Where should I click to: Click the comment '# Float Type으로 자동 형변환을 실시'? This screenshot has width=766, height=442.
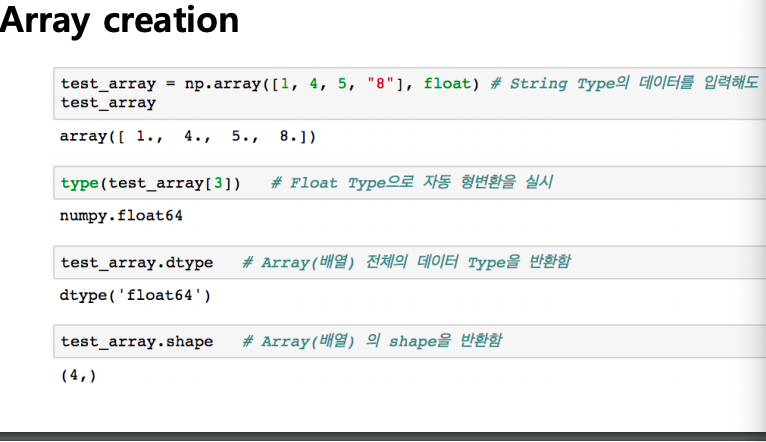(412, 183)
